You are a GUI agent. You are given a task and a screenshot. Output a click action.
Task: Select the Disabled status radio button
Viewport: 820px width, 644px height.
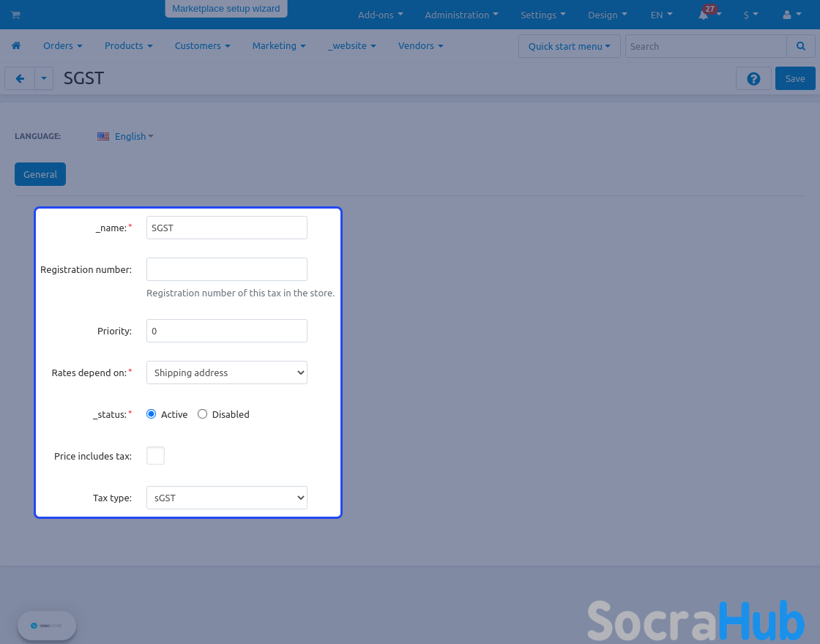pyautogui.click(x=203, y=414)
